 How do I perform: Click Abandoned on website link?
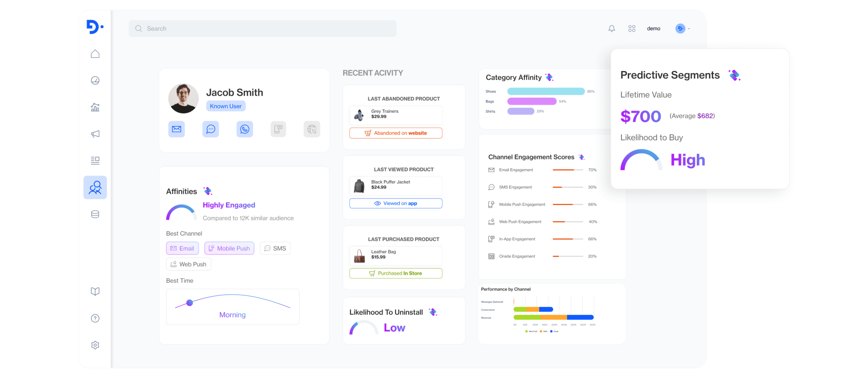tap(396, 133)
